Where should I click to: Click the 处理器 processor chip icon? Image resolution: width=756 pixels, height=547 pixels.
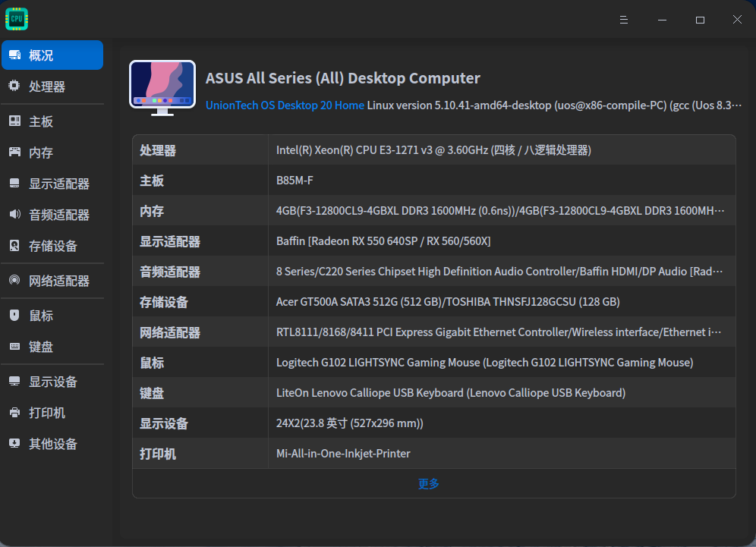14,86
